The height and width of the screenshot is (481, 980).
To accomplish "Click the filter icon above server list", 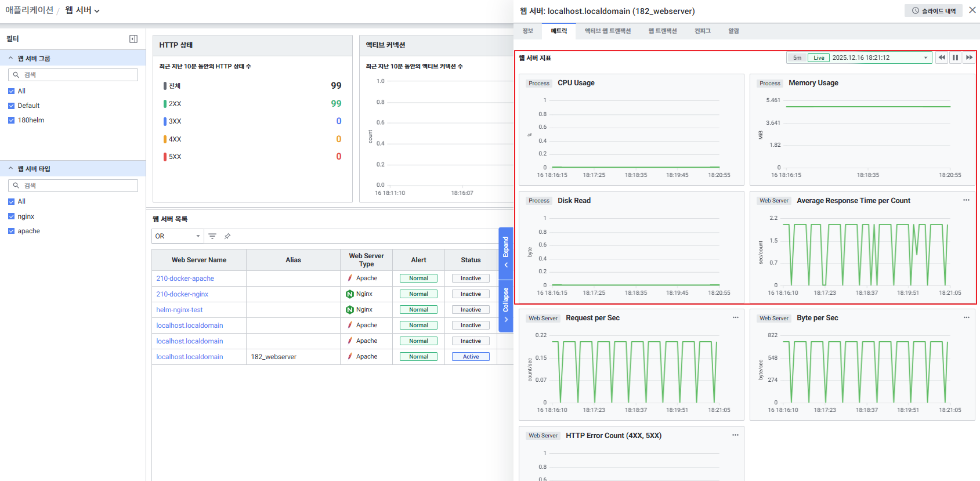I will [212, 236].
